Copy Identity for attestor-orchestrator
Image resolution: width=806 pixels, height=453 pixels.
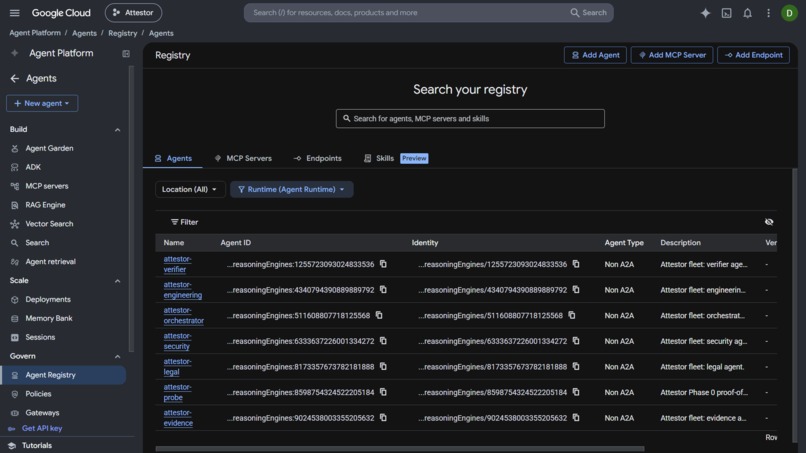[572, 315]
